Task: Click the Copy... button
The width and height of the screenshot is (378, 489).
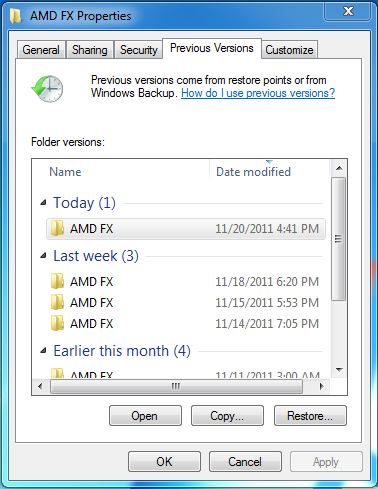Action: pyautogui.click(x=227, y=416)
